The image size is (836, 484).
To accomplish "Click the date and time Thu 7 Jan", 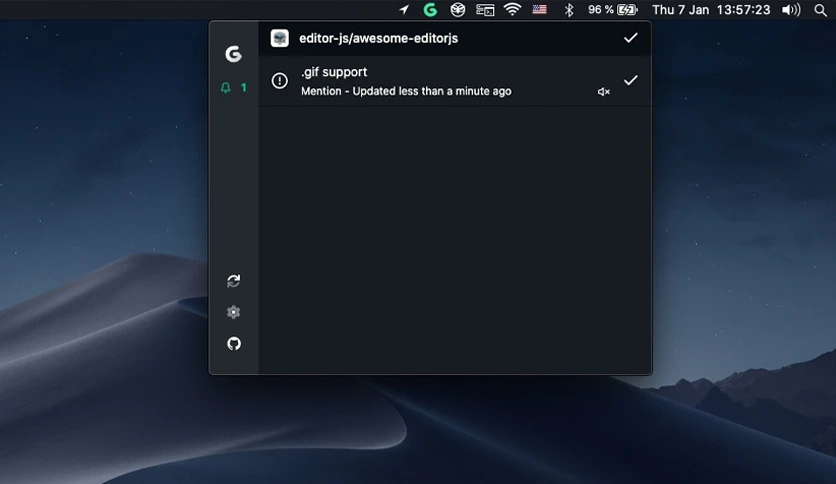I will pos(711,10).
